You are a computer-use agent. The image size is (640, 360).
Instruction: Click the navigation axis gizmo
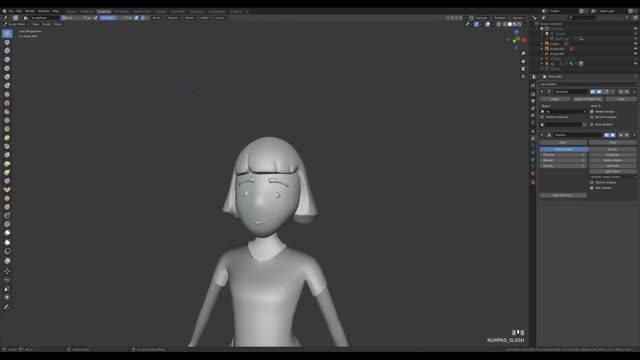pos(516,39)
